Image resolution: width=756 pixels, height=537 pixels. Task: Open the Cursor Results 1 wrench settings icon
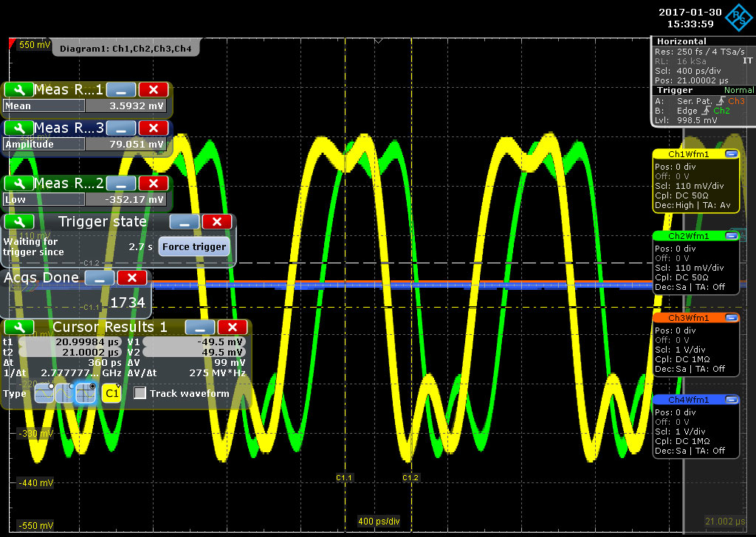[x=20, y=326]
